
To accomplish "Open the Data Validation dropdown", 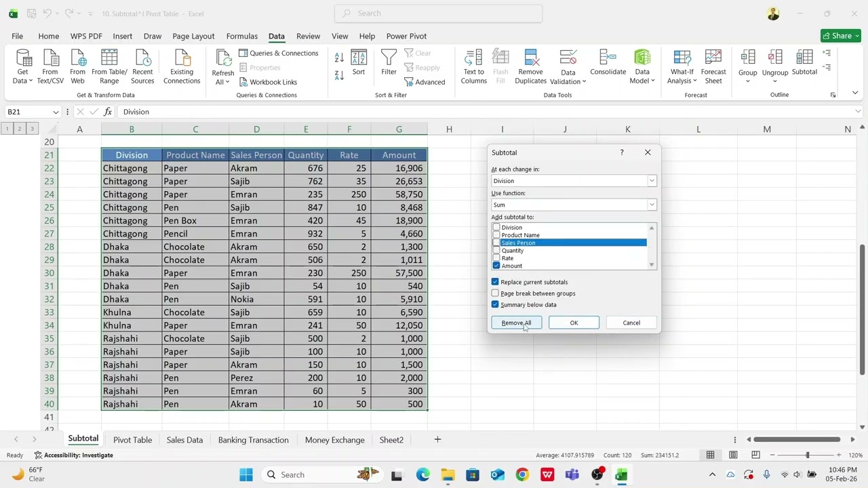I will pos(568,67).
